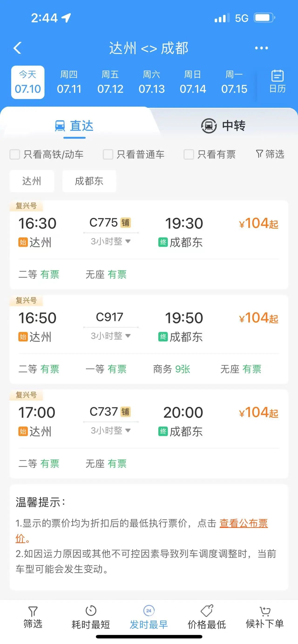The image size is (298, 644).
Task: Expand C917 3-hour duration arrow
Action: pyautogui.click(x=128, y=336)
